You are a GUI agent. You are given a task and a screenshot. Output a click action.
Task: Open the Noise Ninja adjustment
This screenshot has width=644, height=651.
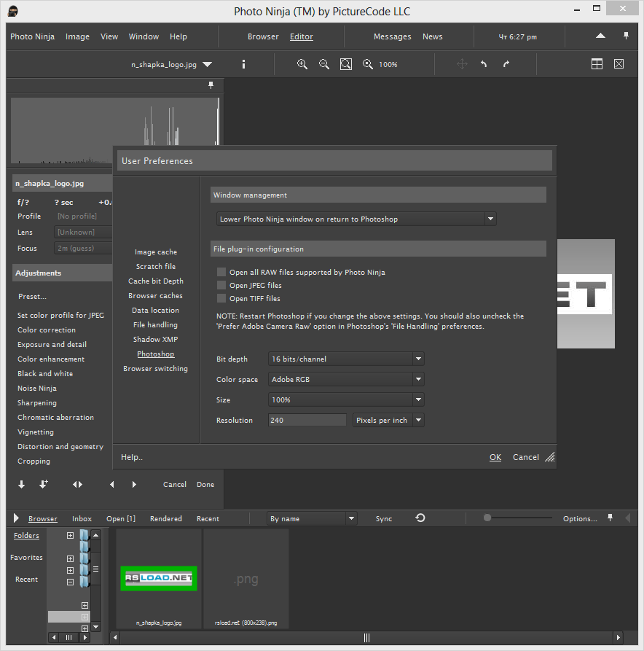point(37,388)
